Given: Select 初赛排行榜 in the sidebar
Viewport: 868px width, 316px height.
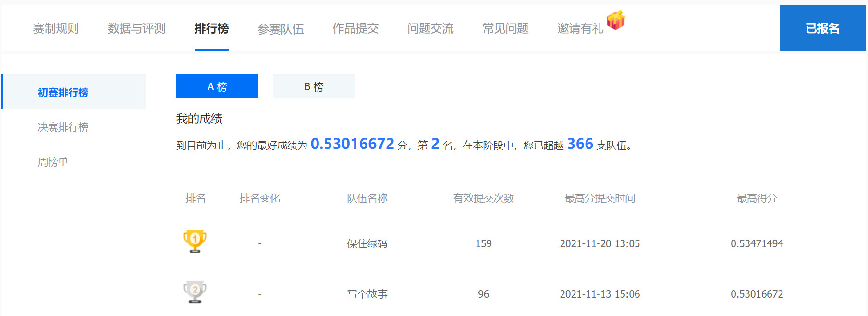Looking at the screenshot, I should pos(74,91).
